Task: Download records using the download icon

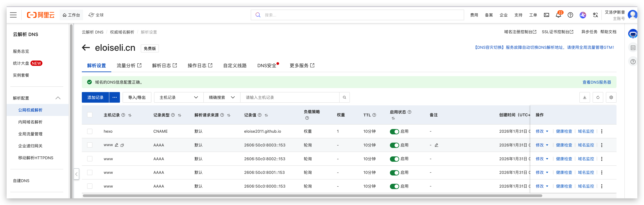Action: [585, 97]
